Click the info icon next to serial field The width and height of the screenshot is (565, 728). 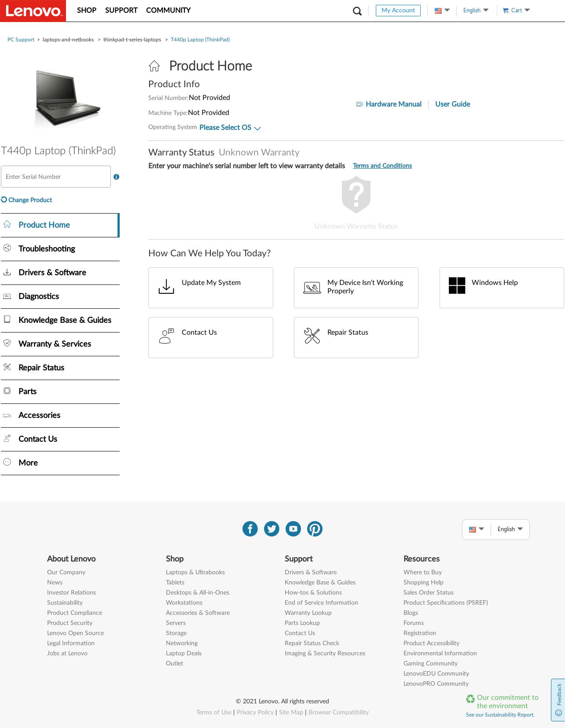click(116, 177)
